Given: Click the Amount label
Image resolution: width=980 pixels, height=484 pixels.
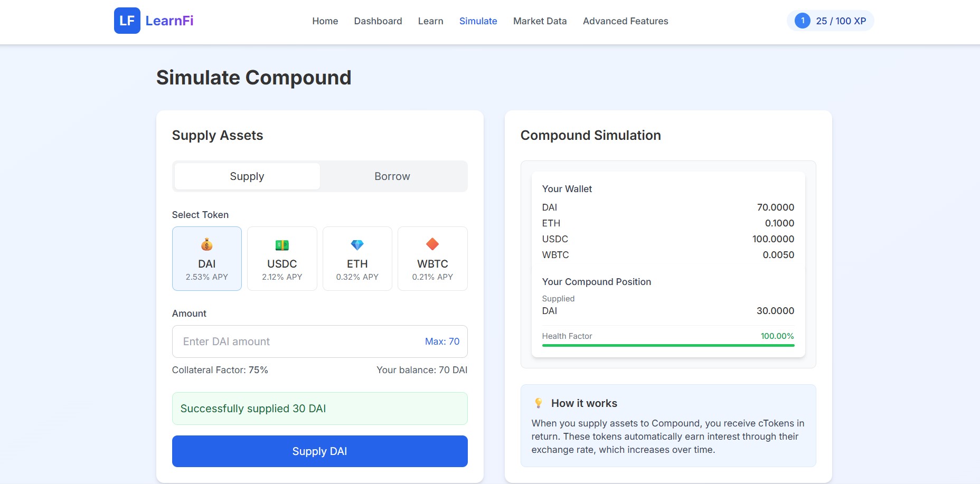Looking at the screenshot, I should pos(189,314).
